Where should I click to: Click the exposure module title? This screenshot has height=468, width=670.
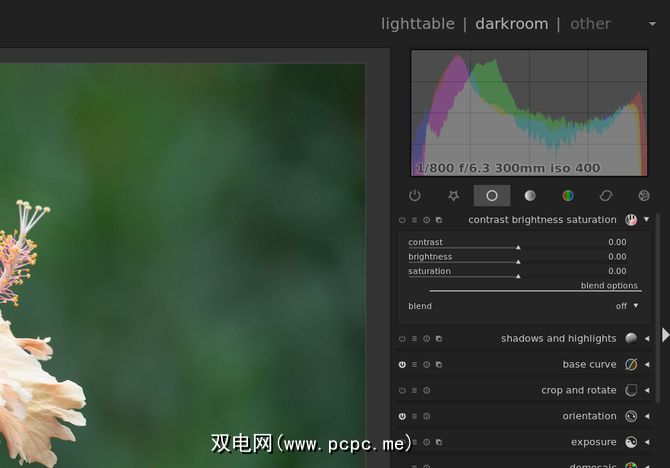coord(594,442)
